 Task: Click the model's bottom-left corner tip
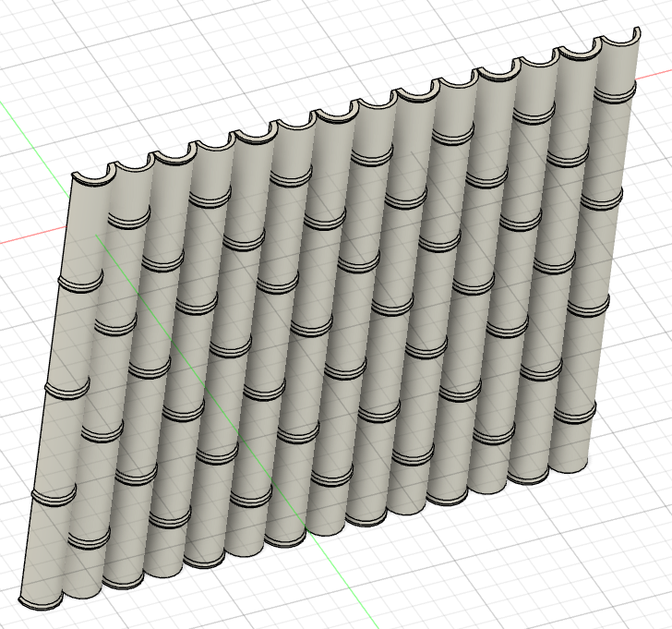(x=20, y=600)
